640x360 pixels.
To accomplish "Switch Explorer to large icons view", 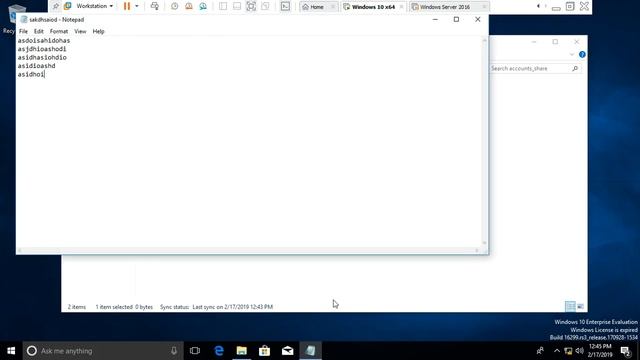I will coord(580,306).
